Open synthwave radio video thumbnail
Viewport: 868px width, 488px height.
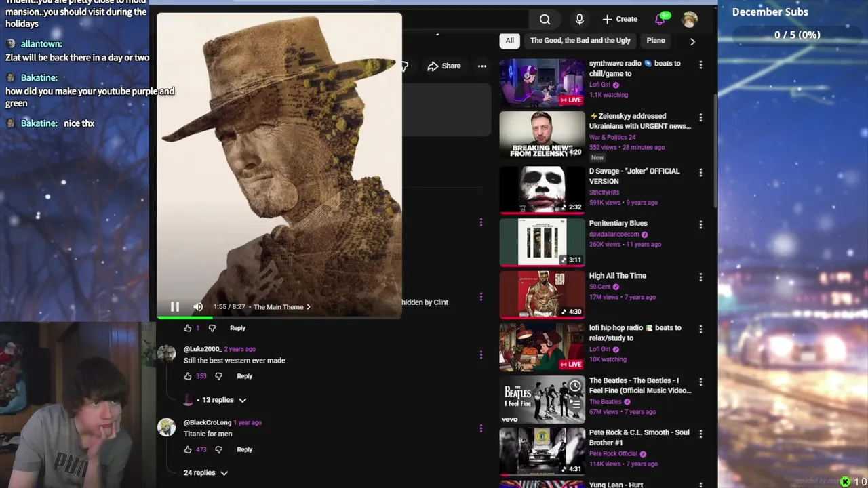click(x=542, y=83)
